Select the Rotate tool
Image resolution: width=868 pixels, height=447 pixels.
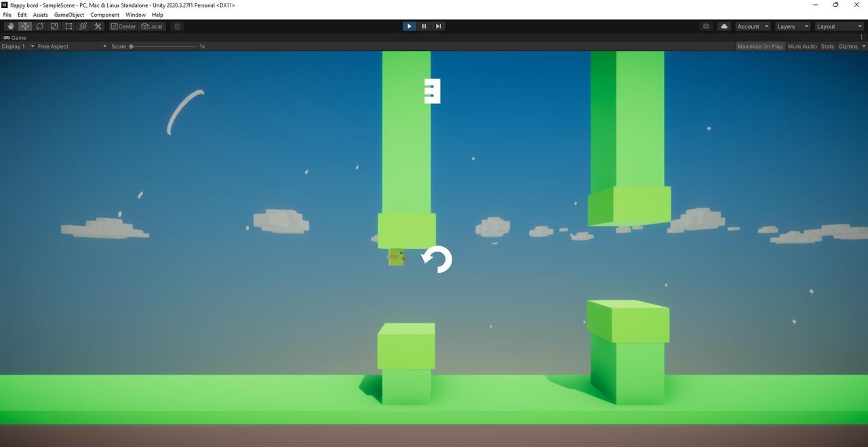(40, 26)
